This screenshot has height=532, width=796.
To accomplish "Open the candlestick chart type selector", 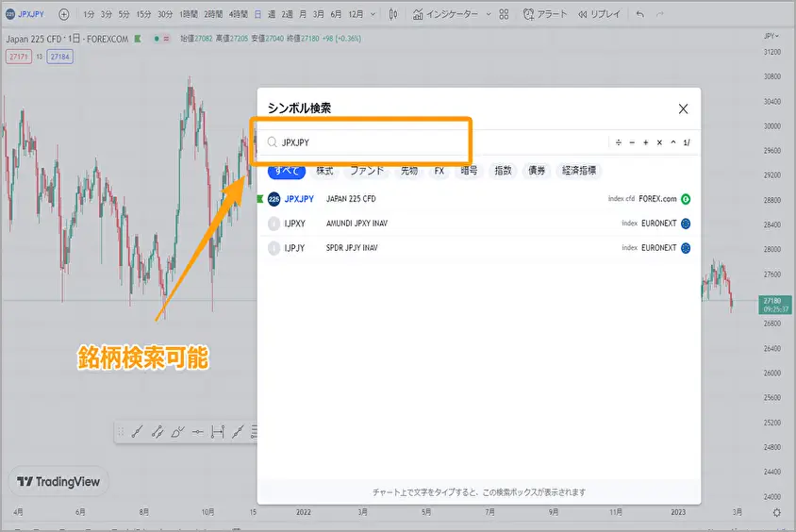I will pyautogui.click(x=393, y=14).
